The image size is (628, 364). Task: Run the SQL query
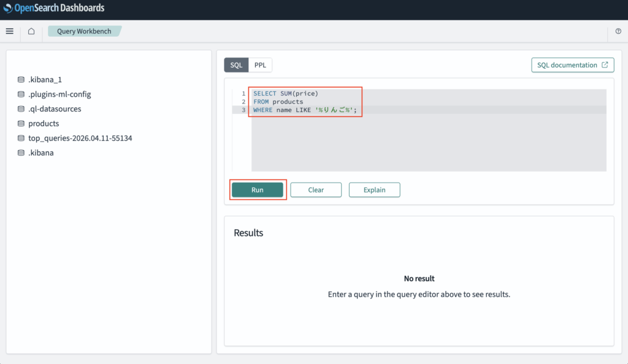click(x=258, y=190)
